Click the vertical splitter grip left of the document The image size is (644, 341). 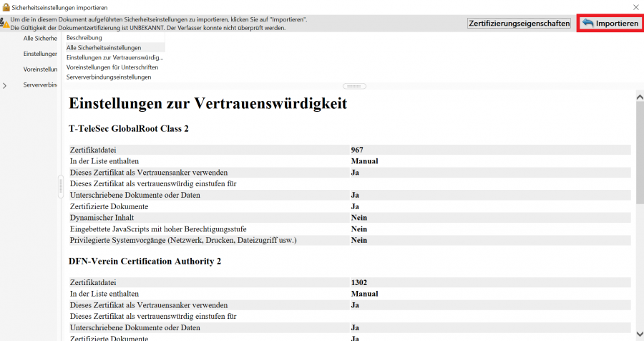pos(61,186)
